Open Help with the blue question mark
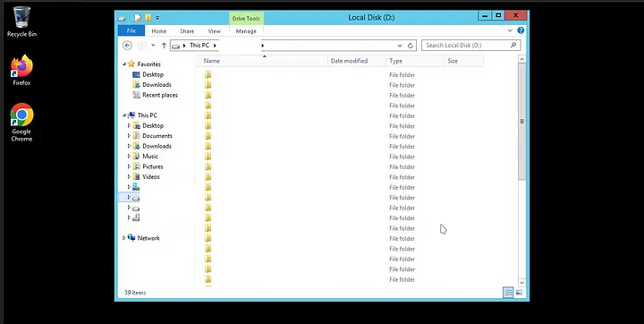The height and width of the screenshot is (324, 644). (521, 30)
